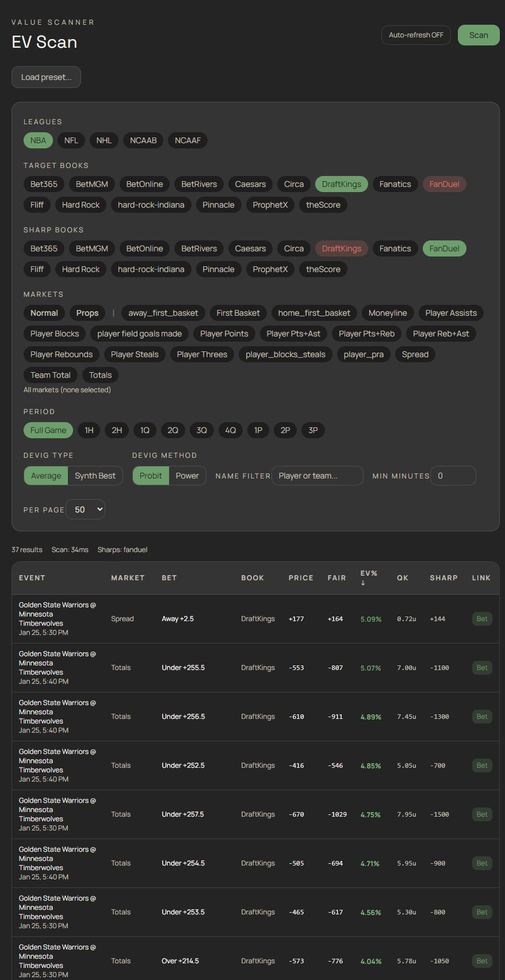
Task: Switch to the Props markets tab
Action: 87,313
